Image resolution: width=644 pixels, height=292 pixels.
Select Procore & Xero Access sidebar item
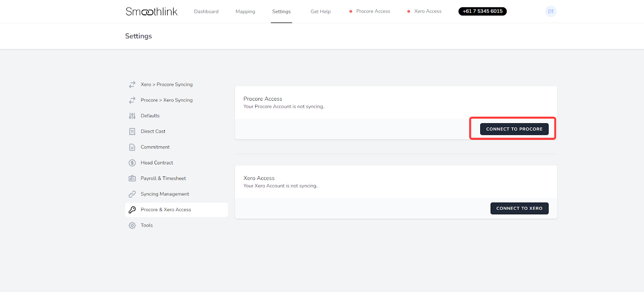(176, 210)
